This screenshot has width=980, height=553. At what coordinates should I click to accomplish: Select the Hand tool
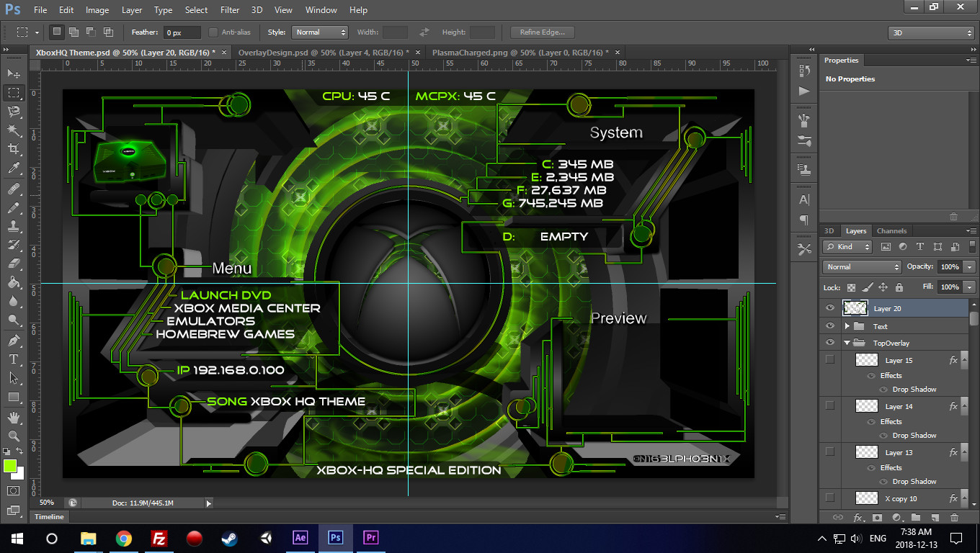(14, 417)
